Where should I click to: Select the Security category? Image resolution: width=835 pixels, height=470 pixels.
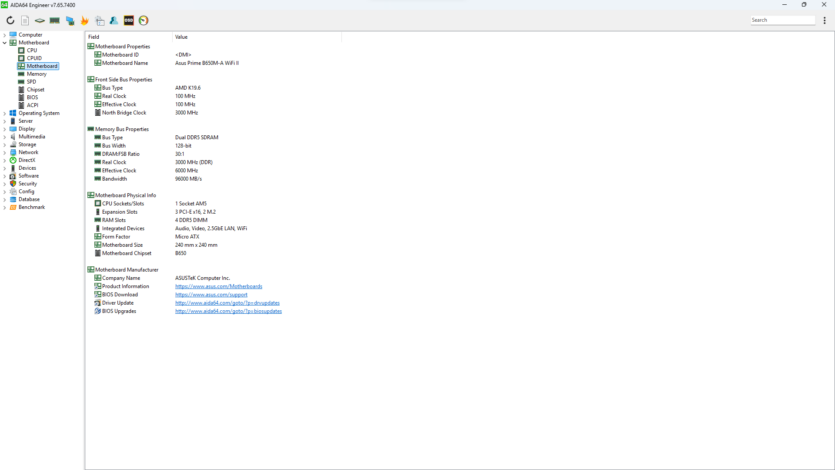point(27,184)
